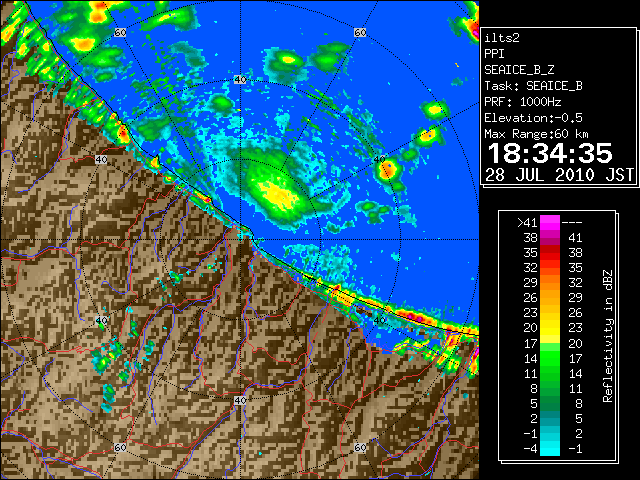The image size is (640, 480).
Task: Click the bright magenta >41 dBZ swatch
Action: coord(550,222)
